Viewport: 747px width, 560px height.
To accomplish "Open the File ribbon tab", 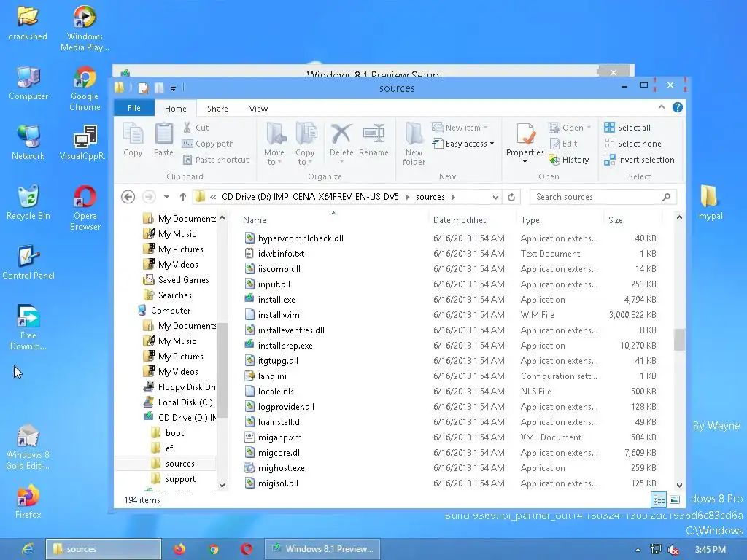I will click(134, 108).
